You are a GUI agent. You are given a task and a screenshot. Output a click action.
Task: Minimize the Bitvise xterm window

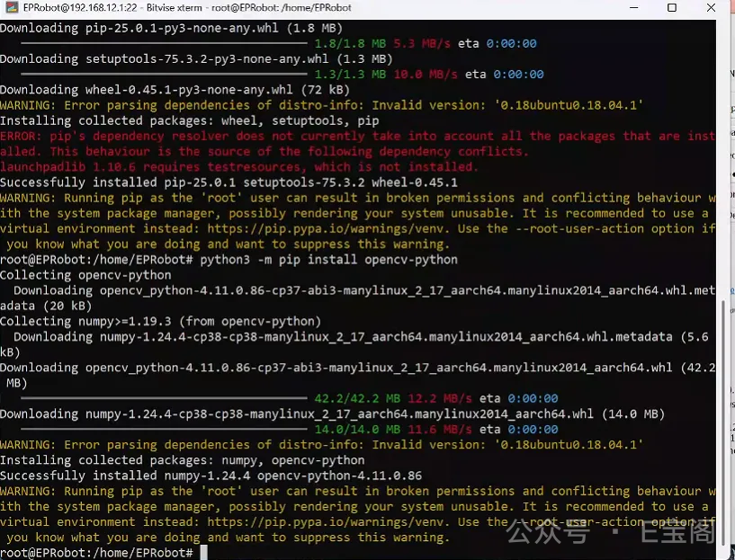tap(630, 8)
